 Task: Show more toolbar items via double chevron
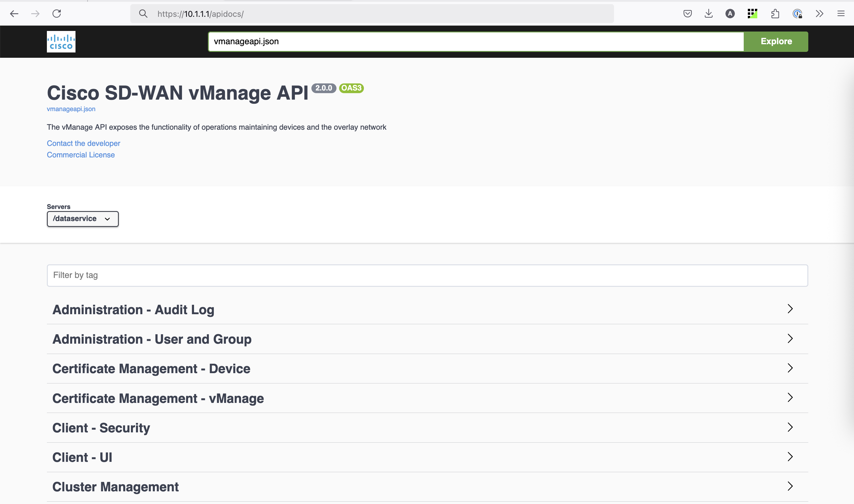819,14
